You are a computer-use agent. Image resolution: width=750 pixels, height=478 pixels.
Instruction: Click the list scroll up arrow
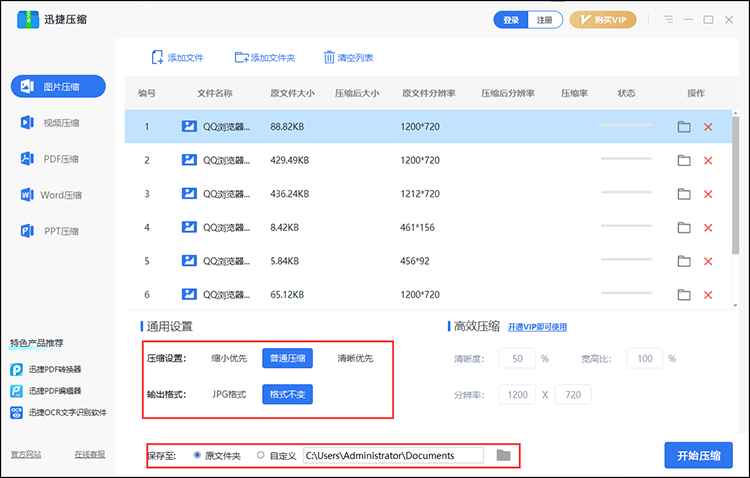tap(736, 113)
